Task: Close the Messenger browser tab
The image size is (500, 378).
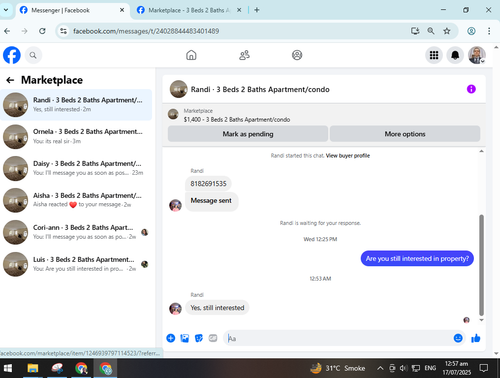Action: click(x=122, y=10)
